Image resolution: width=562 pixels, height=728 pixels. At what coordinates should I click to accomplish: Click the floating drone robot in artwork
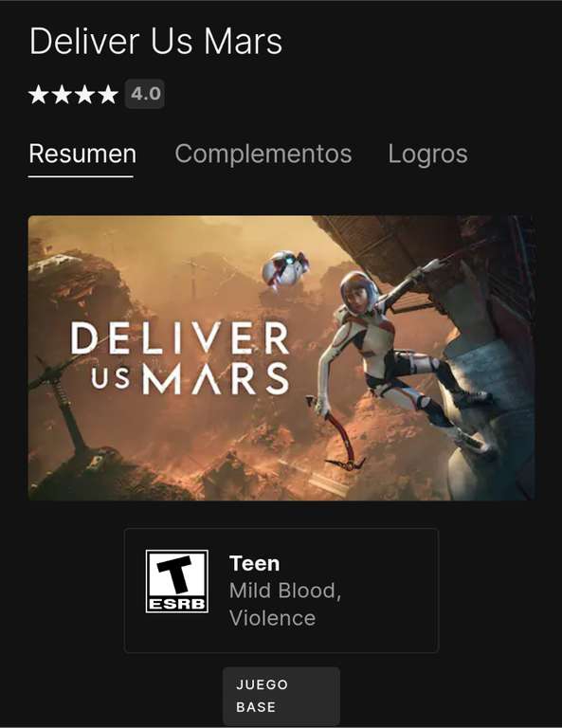pos(285,268)
